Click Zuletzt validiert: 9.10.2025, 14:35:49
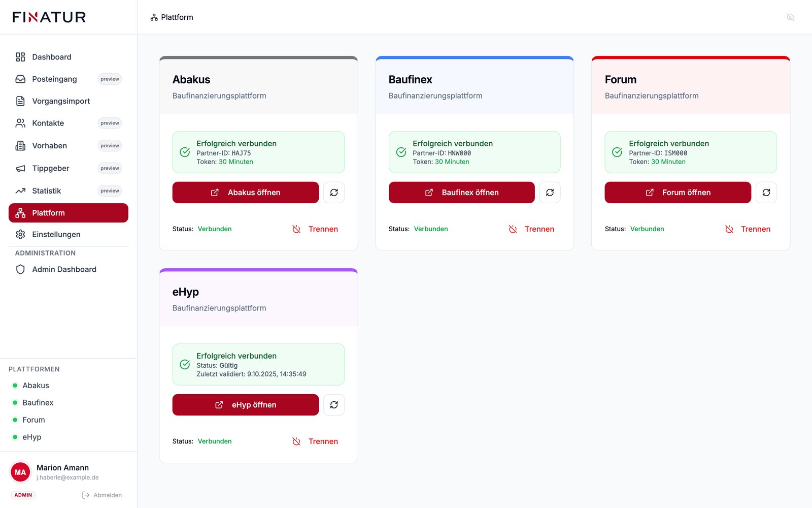The image size is (812, 508). click(x=251, y=374)
